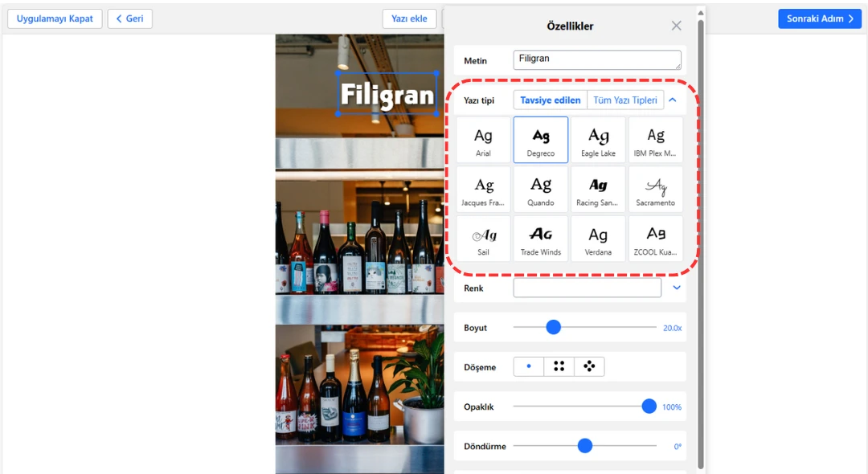Expand the Renk color dropdown arrow

coord(676,288)
